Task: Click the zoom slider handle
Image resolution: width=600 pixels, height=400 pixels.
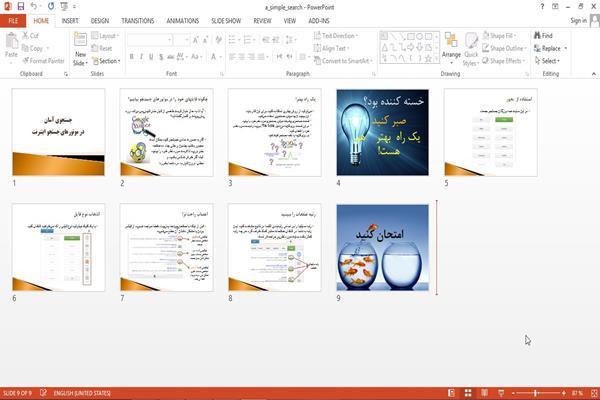Action: tap(536, 393)
